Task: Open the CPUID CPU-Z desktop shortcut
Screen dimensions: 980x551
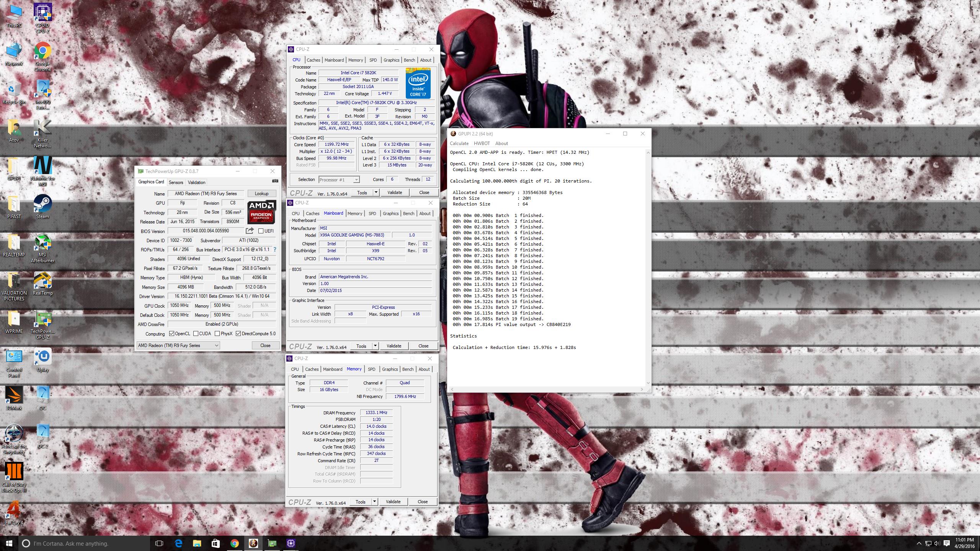Action: 42,18
